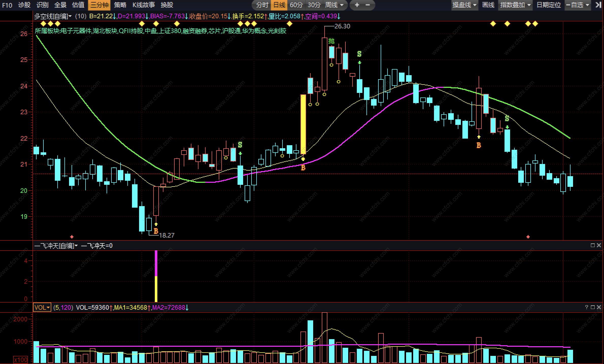
Task: Click the 日期定位 button
Action: point(549,5)
